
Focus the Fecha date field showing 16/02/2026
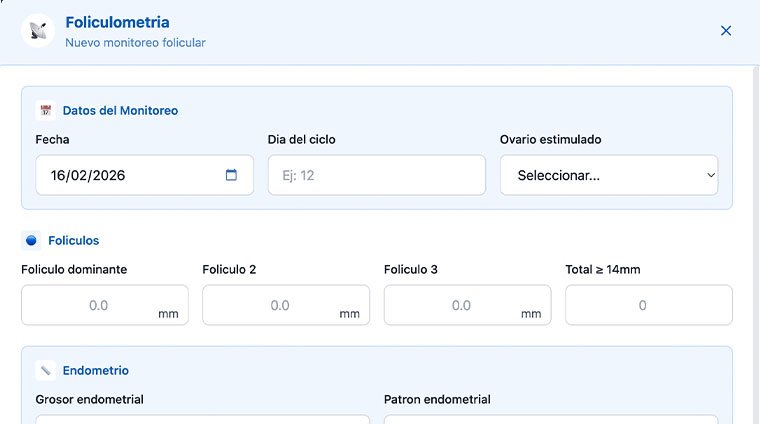[144, 175]
